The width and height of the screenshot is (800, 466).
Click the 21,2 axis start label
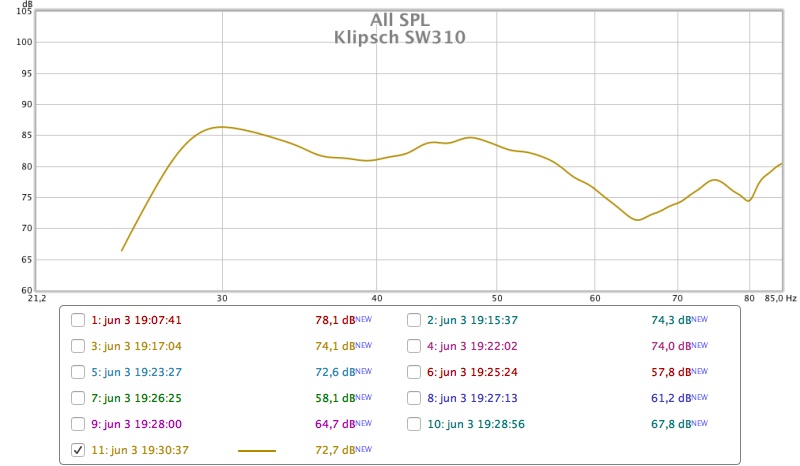(x=36, y=298)
